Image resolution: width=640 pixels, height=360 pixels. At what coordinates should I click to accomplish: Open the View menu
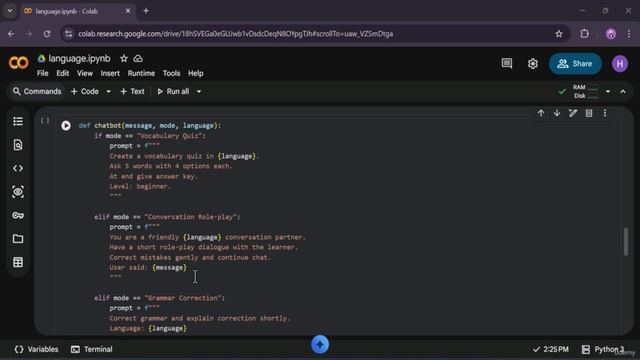(x=85, y=73)
